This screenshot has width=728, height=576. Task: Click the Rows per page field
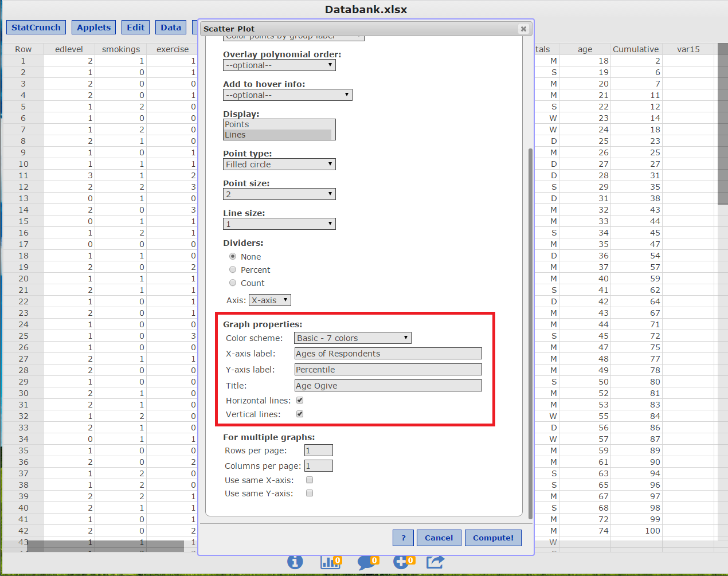point(319,450)
